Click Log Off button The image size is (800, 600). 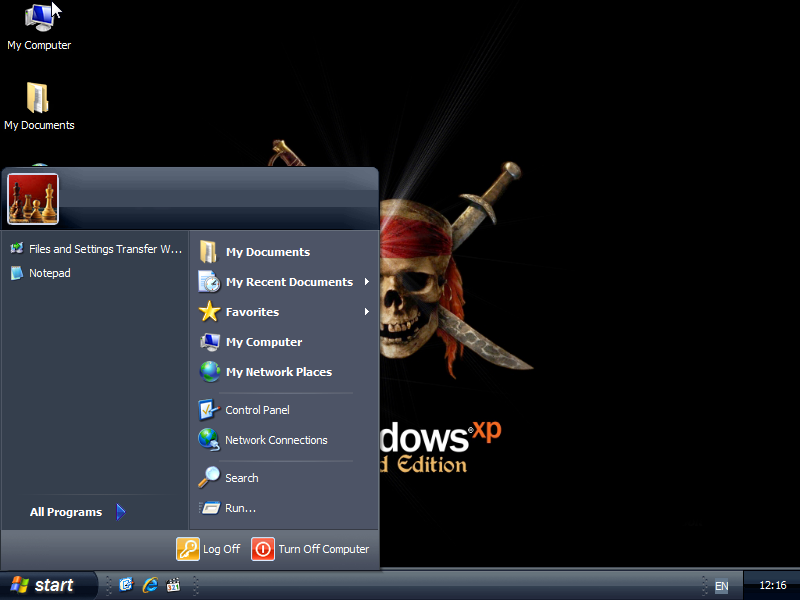click(x=208, y=549)
